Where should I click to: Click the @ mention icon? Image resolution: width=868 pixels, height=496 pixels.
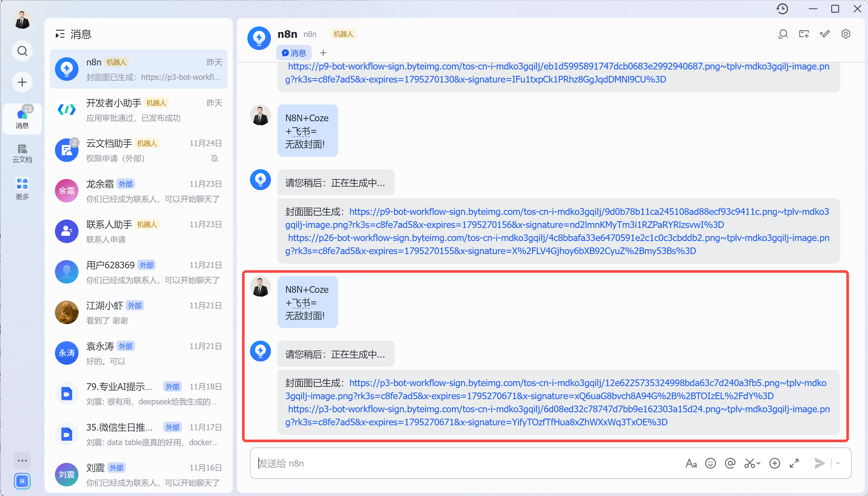(x=730, y=463)
